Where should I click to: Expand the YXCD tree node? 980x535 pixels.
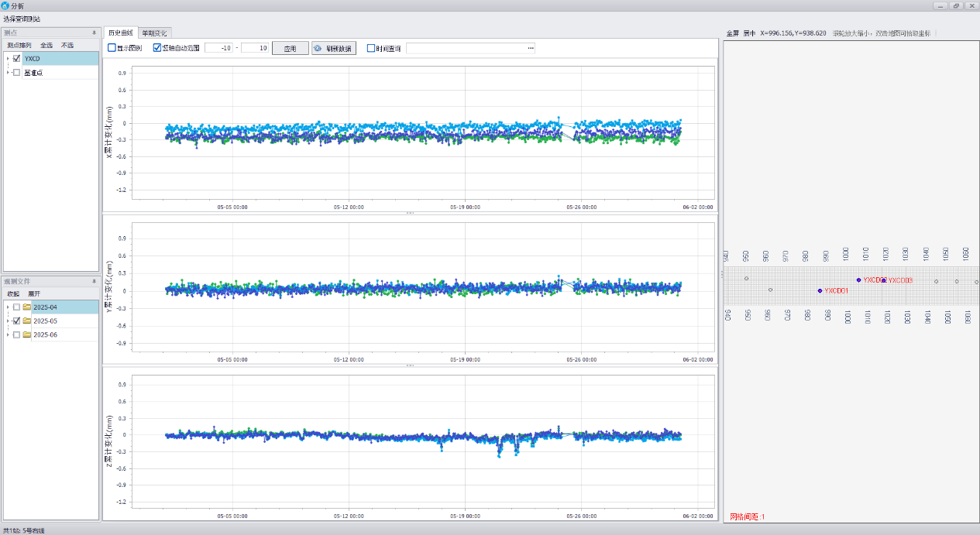point(8,59)
